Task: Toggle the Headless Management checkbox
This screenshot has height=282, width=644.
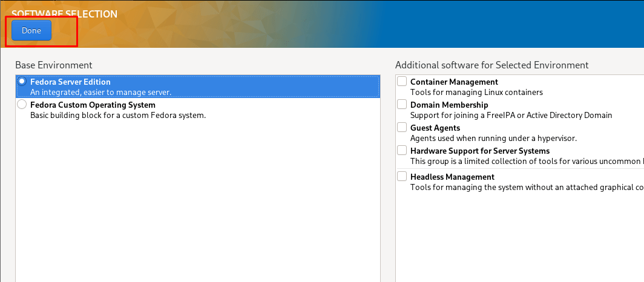Action: point(402,177)
